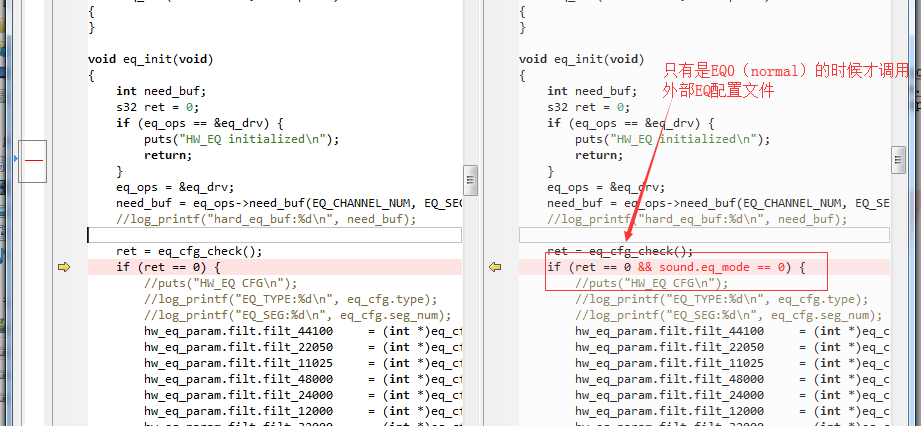Click 'int need_buf;' line in right pane
Viewport: 921px width, 426px height.
pos(592,91)
